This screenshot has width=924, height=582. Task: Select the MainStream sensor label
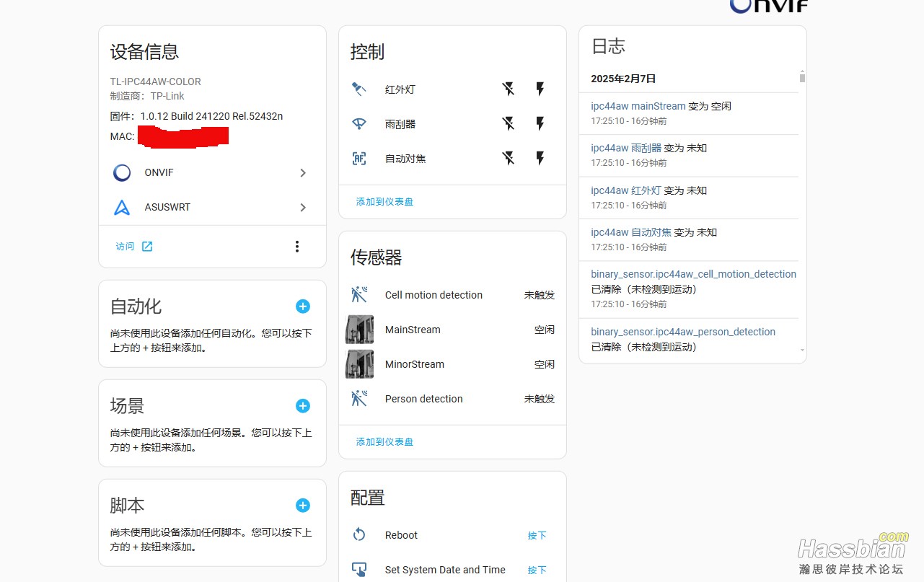413,330
